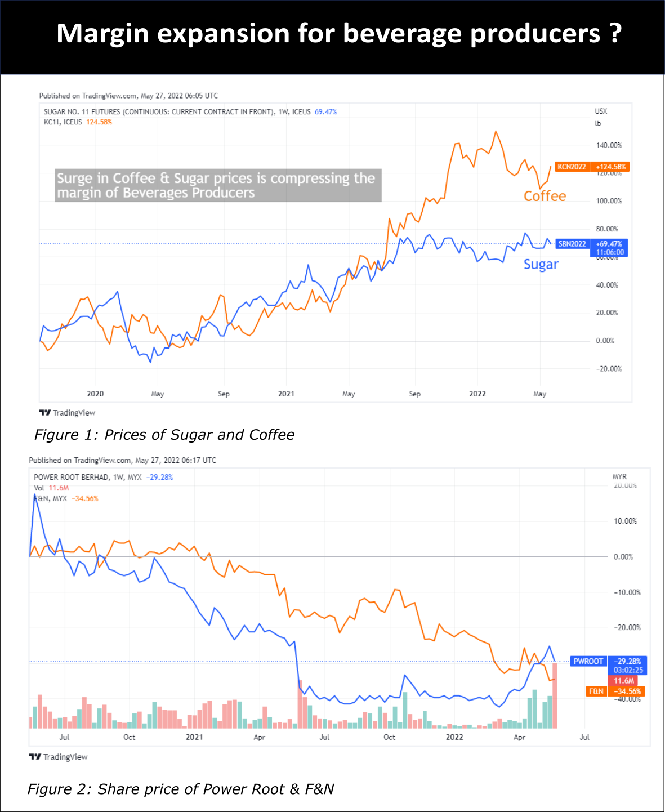Open the POWER ROOT BERHAD legend entry
Screen dimensions: 665x812
[x=87, y=477]
